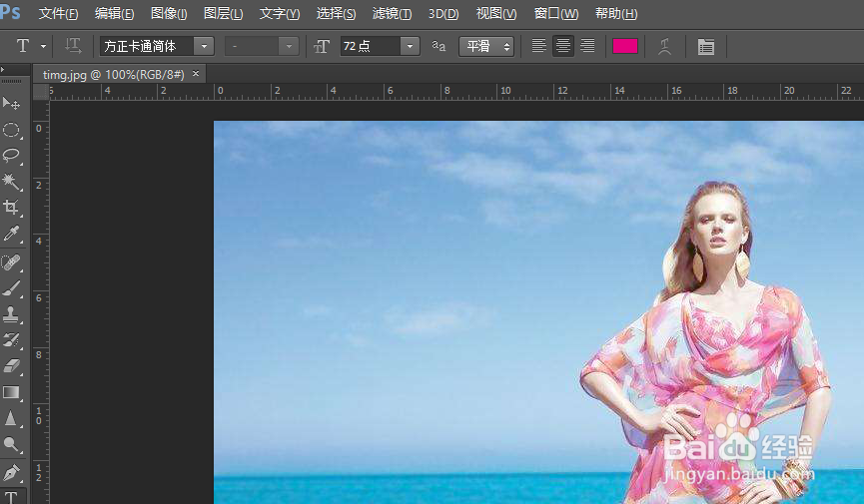
Task: Open the 文字(Y) menu
Action: click(x=280, y=13)
